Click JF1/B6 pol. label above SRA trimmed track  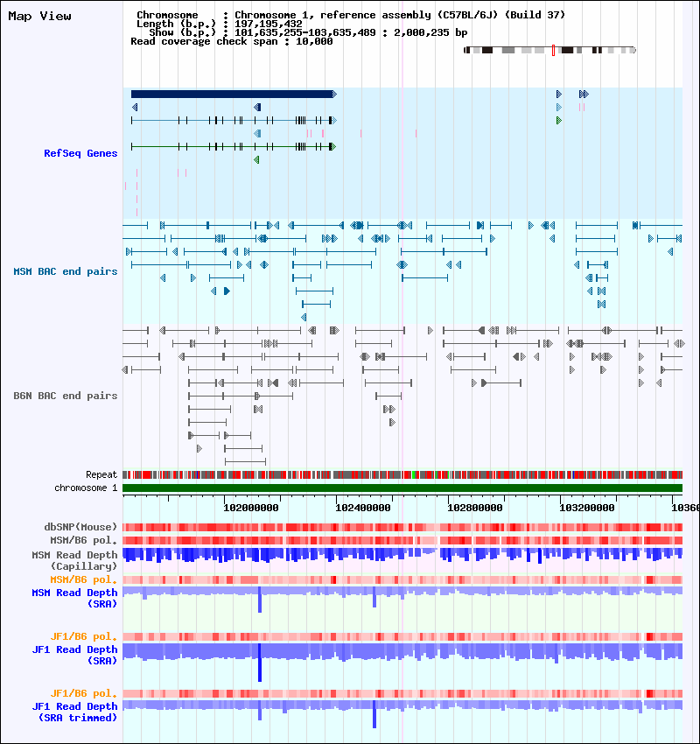click(83, 693)
